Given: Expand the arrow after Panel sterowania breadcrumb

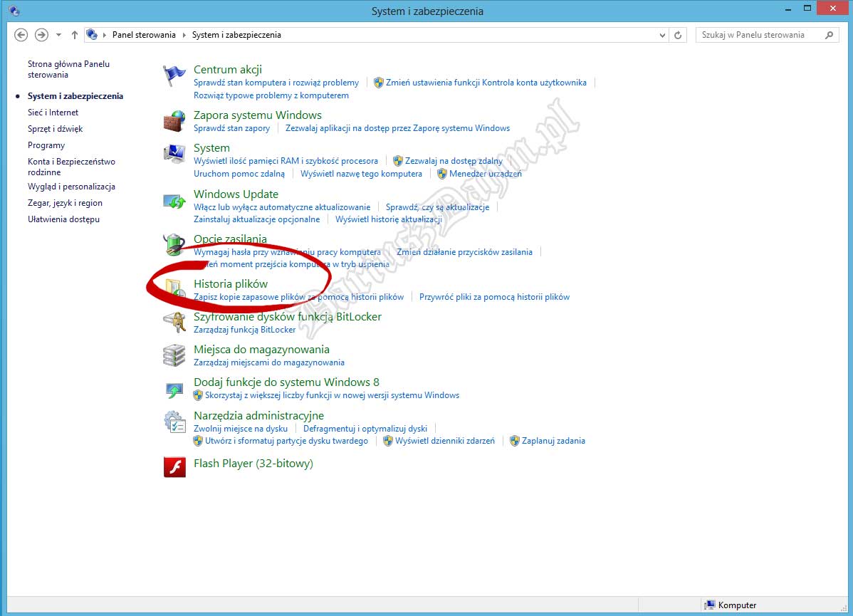Looking at the screenshot, I should [184, 35].
